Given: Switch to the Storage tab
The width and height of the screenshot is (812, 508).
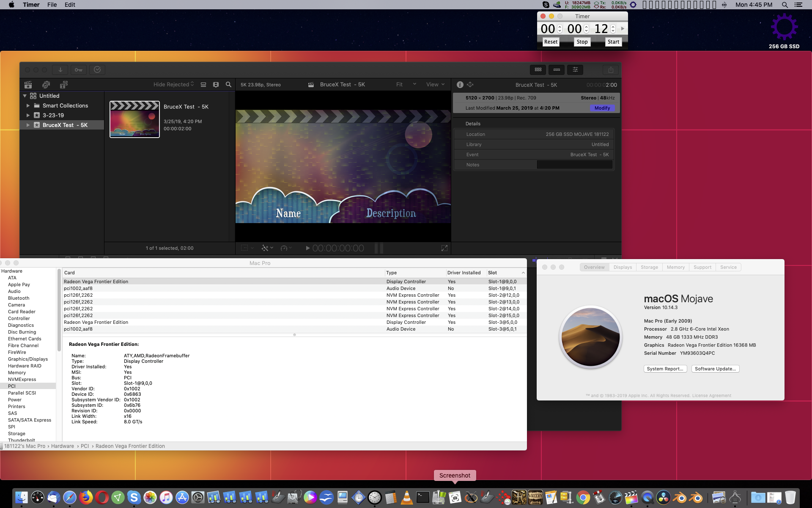Looking at the screenshot, I should (x=649, y=267).
